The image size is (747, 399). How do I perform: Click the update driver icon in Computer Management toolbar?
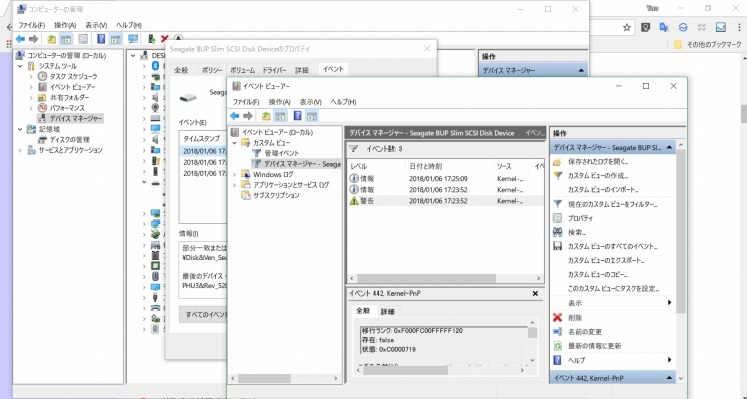click(x=151, y=39)
